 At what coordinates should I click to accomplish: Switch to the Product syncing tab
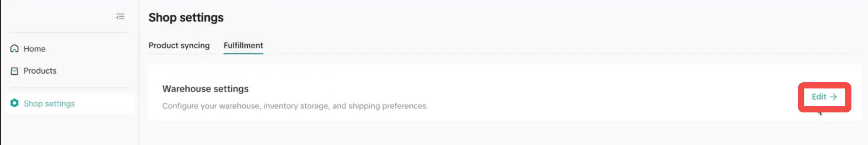tap(179, 45)
